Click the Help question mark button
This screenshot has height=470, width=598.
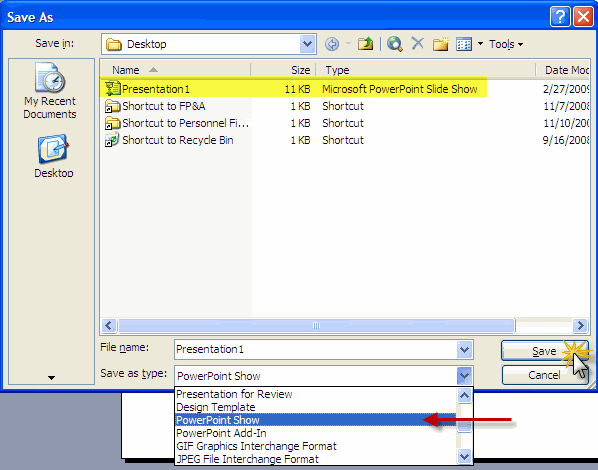[x=560, y=17]
